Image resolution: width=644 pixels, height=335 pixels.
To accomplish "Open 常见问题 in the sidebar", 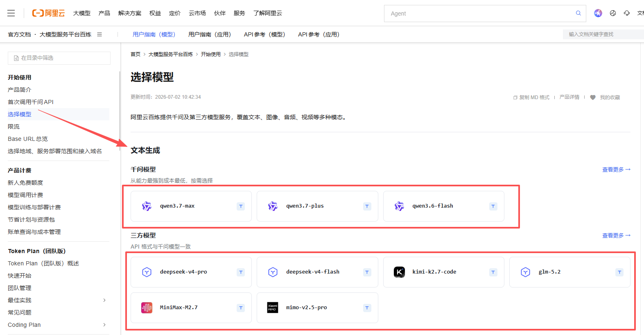I will click(19, 312).
